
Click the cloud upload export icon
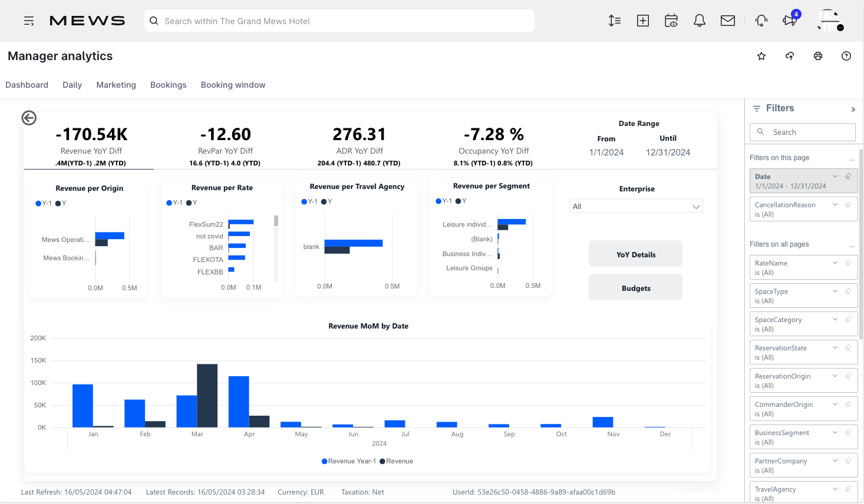pos(790,56)
